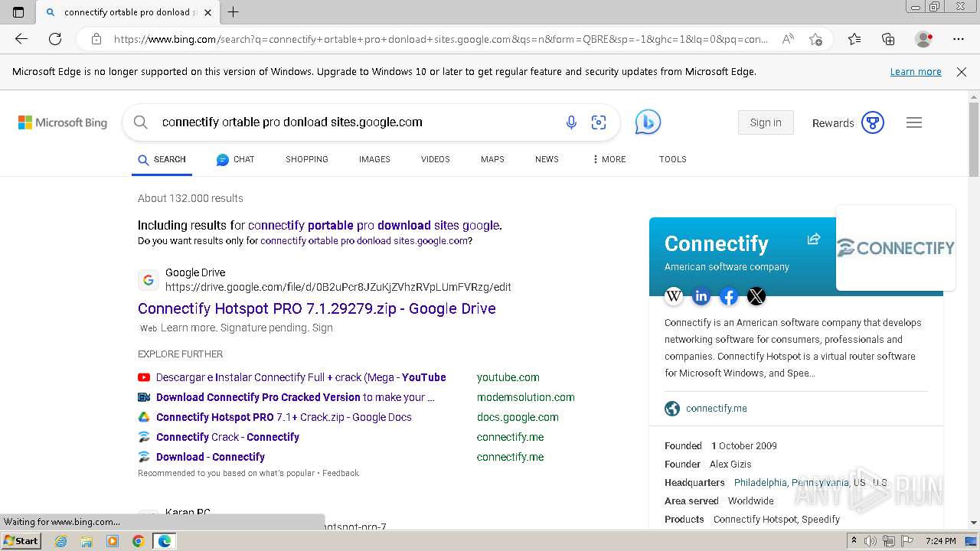Open Bing hamburger settings menu
Viewport: 980px width, 551px height.
[914, 122]
